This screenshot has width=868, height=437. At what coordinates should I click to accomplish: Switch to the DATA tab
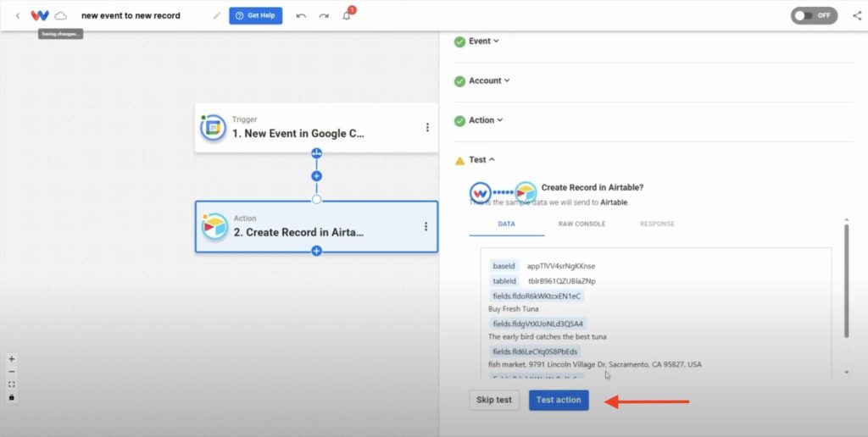coord(507,224)
